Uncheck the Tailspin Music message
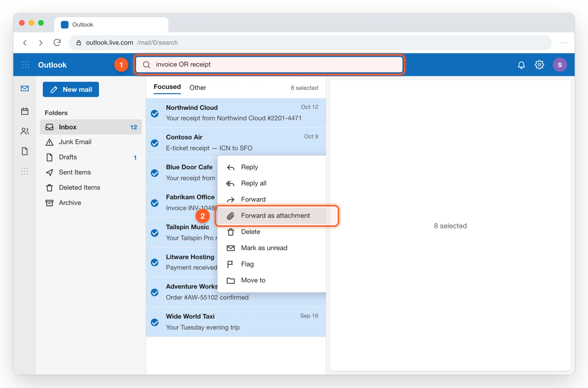This screenshot has width=588, height=388. click(155, 233)
